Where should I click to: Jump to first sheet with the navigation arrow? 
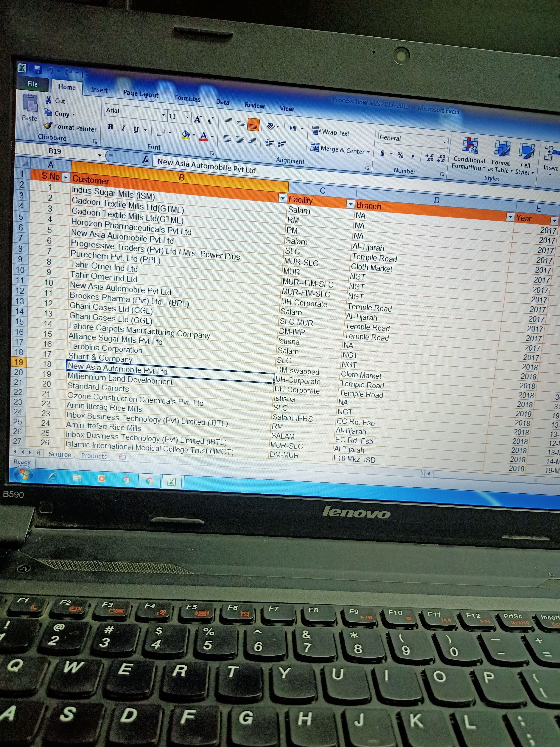pos(14,452)
